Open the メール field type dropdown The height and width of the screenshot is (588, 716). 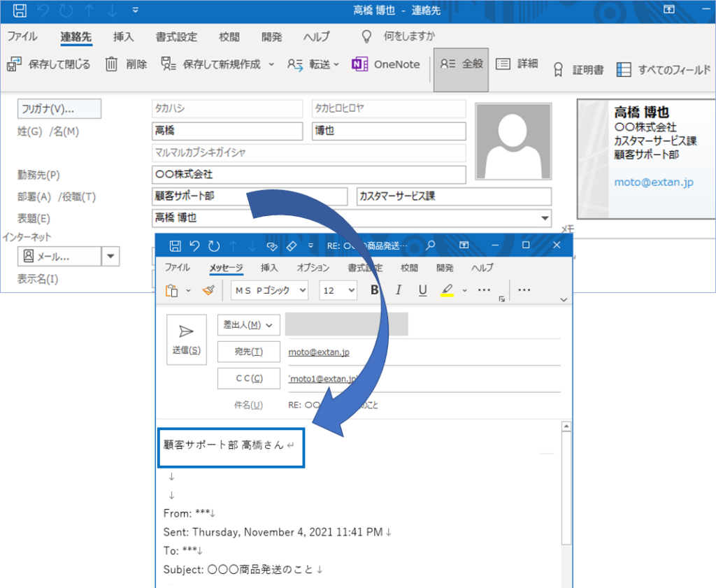pos(110,256)
